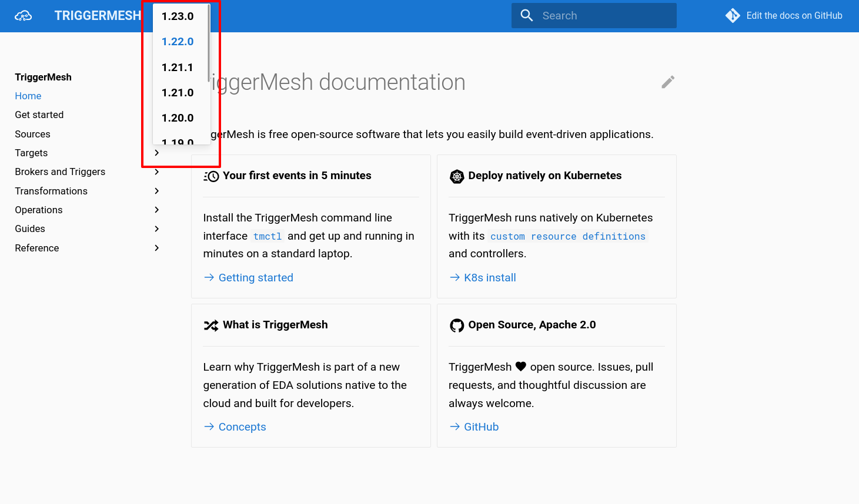Open Edit the docs on GitHub link

tap(784, 16)
